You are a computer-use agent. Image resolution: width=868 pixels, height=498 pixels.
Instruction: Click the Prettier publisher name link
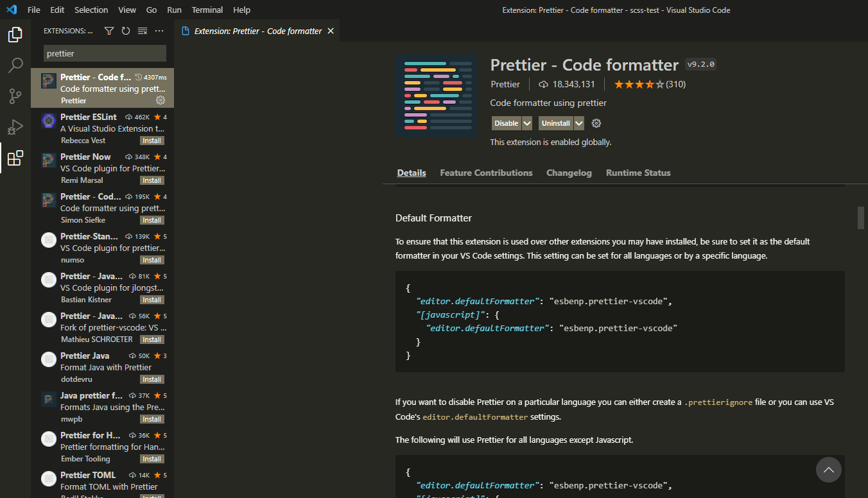click(505, 84)
